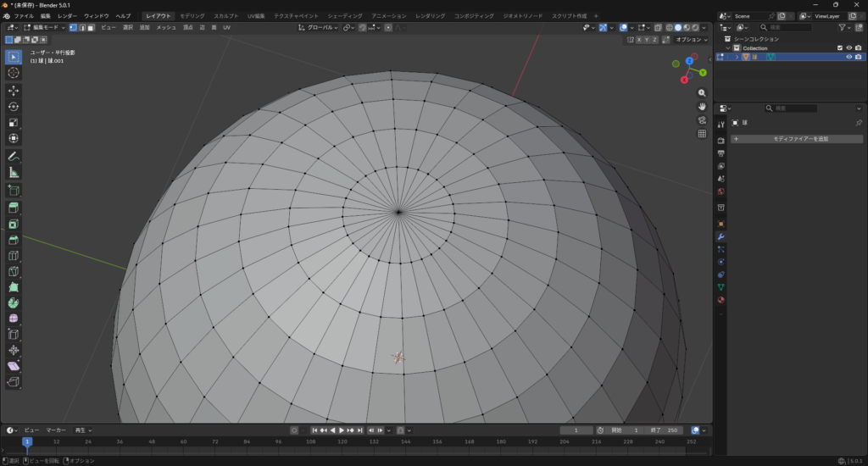Expand the 球 object in outliner
This screenshot has height=466, width=868.
point(737,58)
